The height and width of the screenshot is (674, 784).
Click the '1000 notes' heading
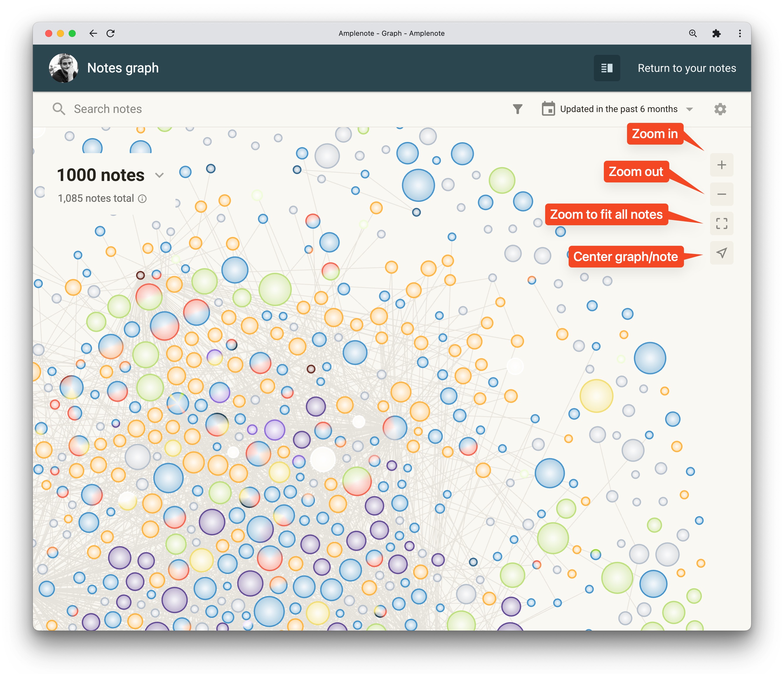pos(101,175)
